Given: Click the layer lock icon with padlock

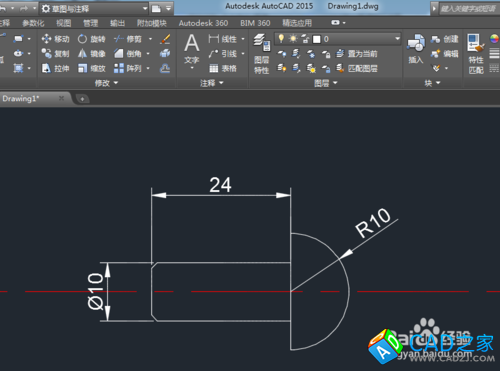Looking at the screenshot, I should pyautogui.click(x=326, y=54).
